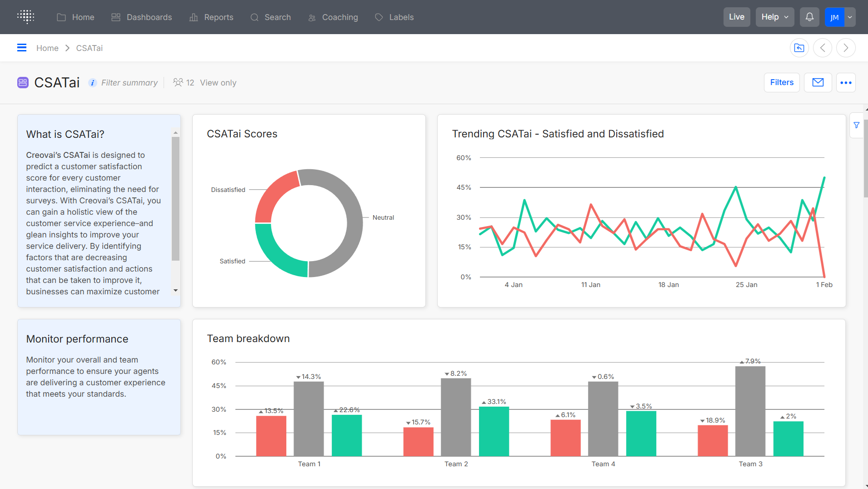Screen dimensions: 868x489
Task: Click Team 1 green satisfied bar
Action: [347, 436]
